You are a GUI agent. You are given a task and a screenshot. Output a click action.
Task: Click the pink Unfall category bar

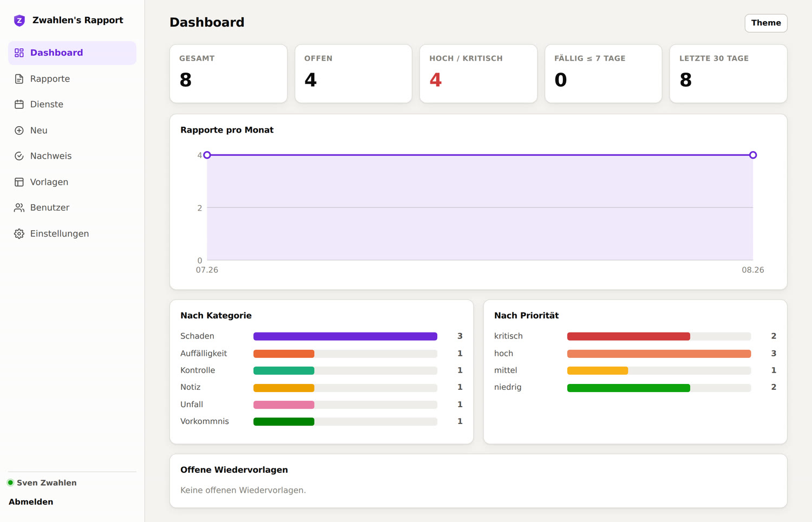coord(284,404)
